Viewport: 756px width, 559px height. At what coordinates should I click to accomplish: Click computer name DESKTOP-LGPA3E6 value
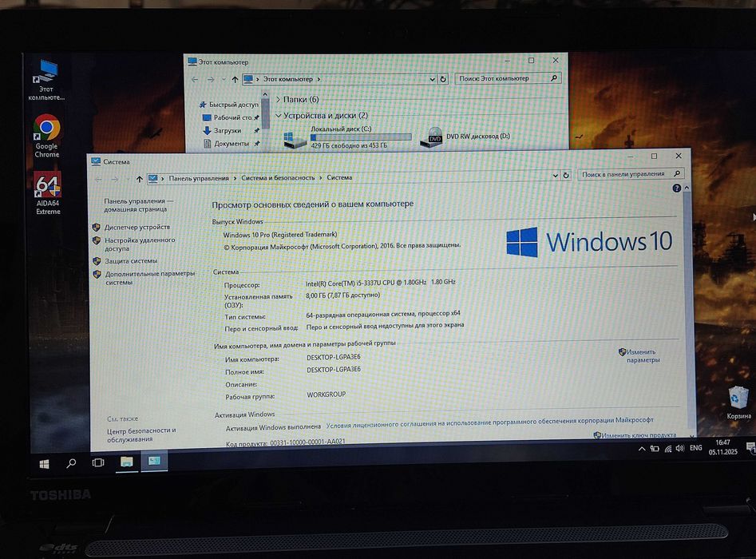pyautogui.click(x=333, y=358)
